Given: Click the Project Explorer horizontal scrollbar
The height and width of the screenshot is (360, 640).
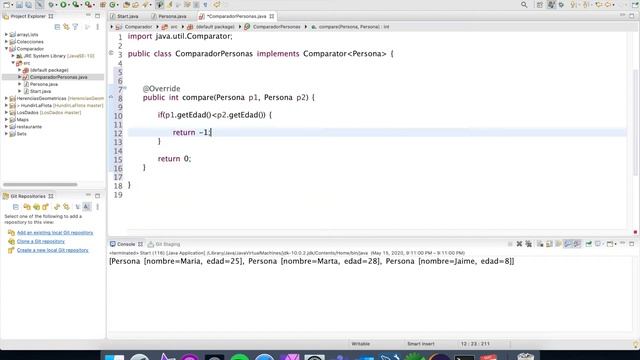Looking at the screenshot, I should click(40, 184).
